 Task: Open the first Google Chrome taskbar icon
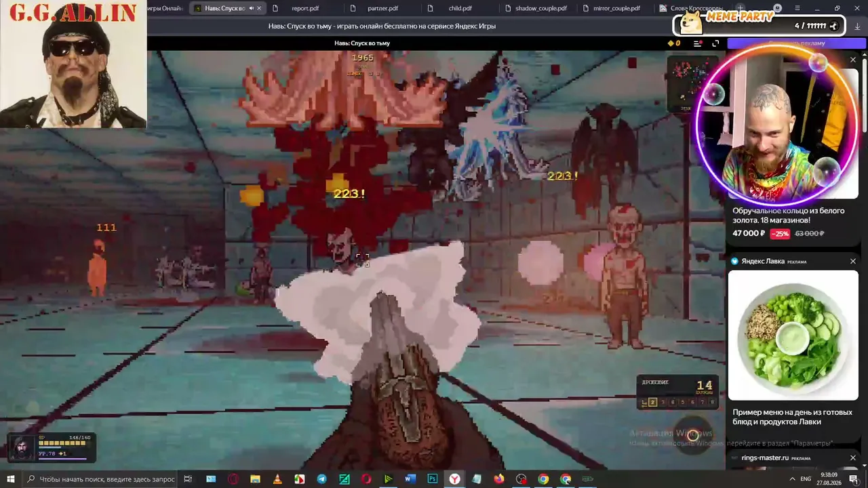[x=543, y=479]
